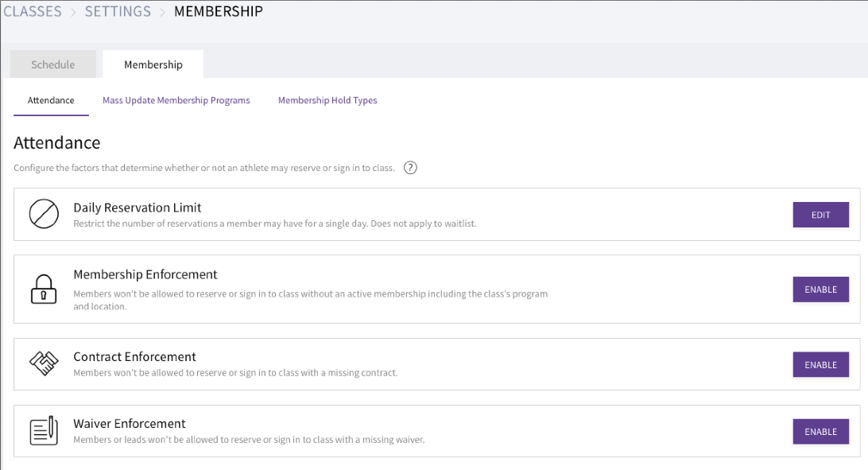Viewport: 868px width, 470px height.
Task: Select the Attendance sub-tab
Action: tap(51, 100)
